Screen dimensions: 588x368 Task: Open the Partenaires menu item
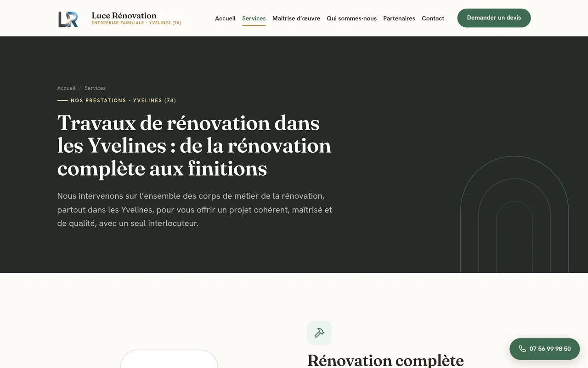pos(399,18)
